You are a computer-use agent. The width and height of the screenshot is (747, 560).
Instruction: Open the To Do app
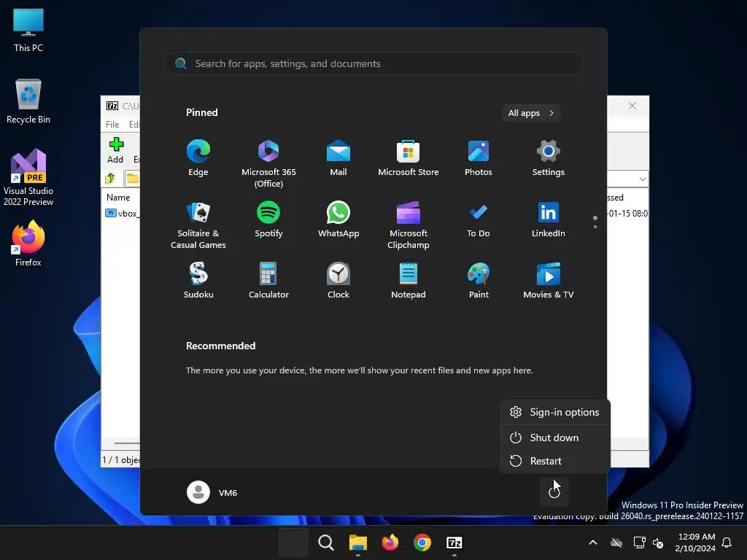coord(479,219)
